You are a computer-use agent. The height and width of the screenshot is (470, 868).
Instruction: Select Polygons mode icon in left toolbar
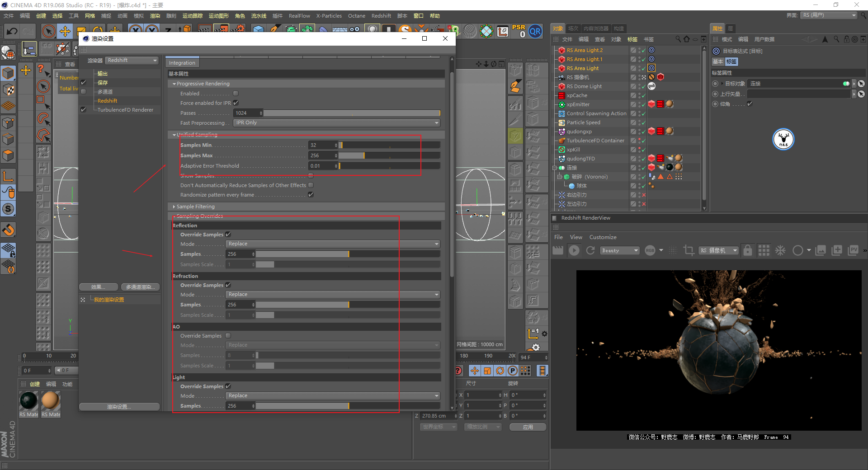(x=8, y=156)
